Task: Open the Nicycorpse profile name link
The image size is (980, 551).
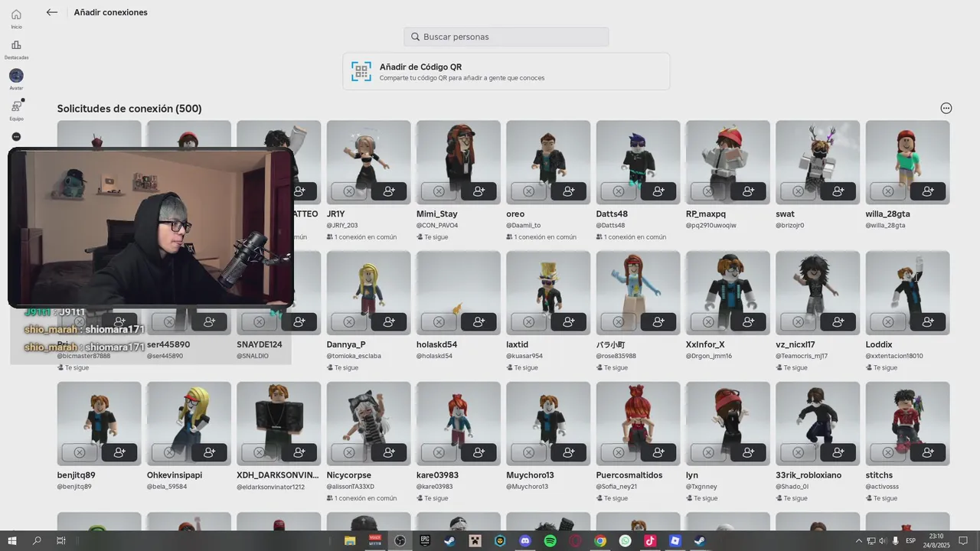Action: (349, 475)
